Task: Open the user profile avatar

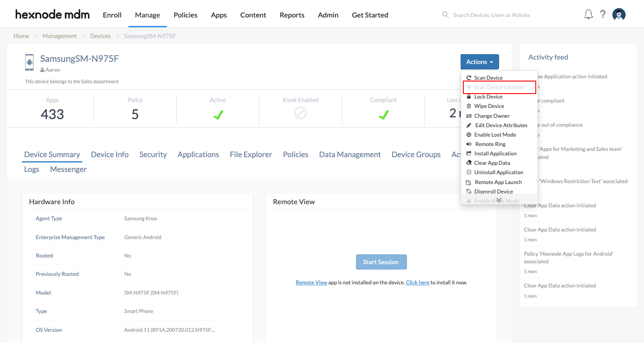Action: tap(619, 14)
